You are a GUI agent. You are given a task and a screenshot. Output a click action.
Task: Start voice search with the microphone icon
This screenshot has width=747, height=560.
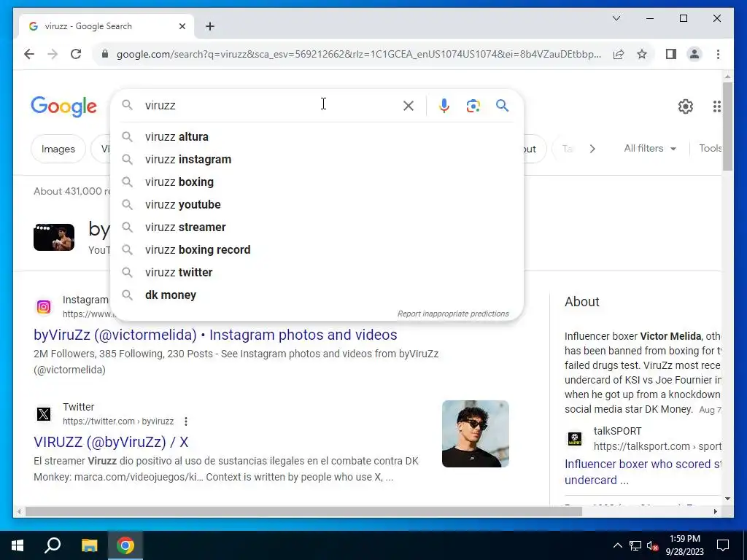coord(444,106)
